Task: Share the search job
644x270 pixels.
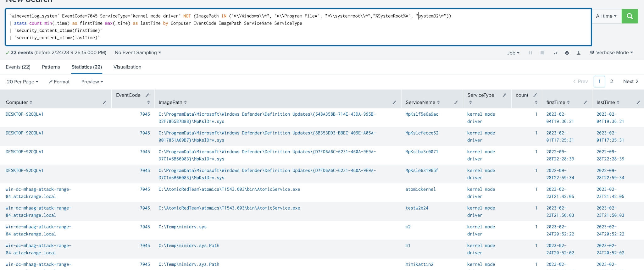Action: (x=555, y=53)
